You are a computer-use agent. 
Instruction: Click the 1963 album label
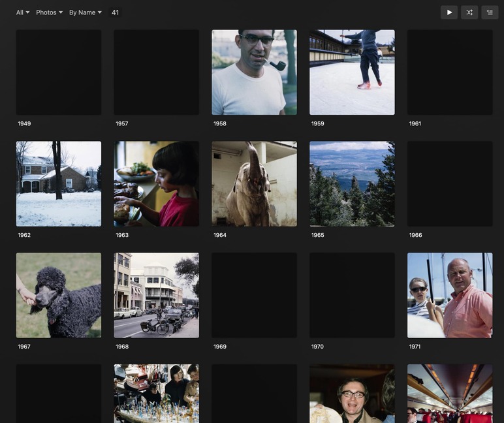click(x=122, y=235)
